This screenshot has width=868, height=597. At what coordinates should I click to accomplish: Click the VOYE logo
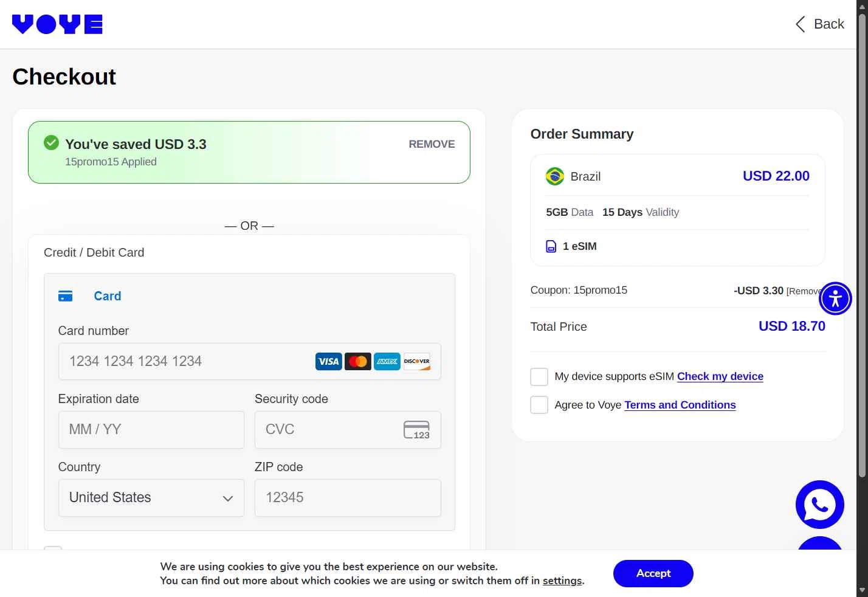coord(57,24)
